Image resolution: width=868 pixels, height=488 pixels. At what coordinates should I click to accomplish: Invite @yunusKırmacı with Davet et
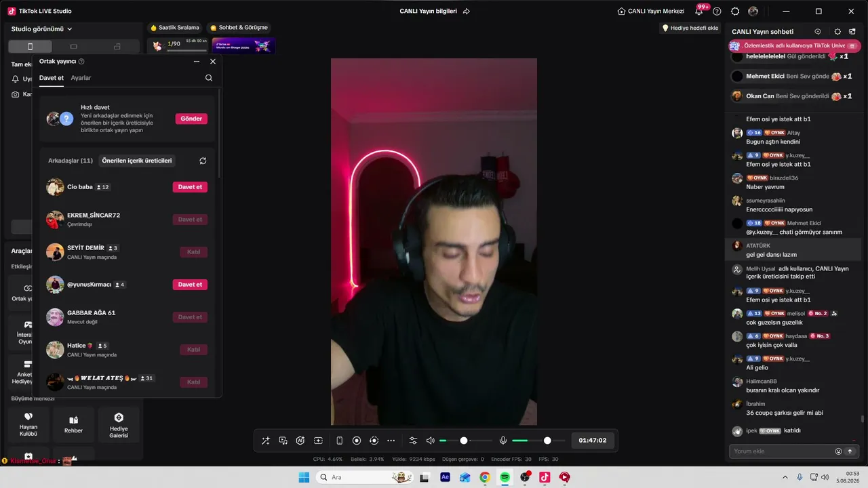click(x=190, y=285)
